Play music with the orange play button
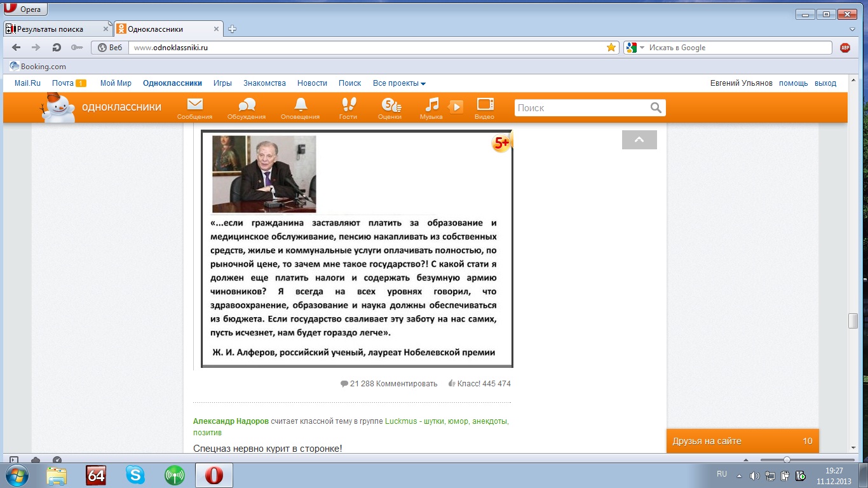The width and height of the screenshot is (868, 488). pyautogui.click(x=456, y=107)
